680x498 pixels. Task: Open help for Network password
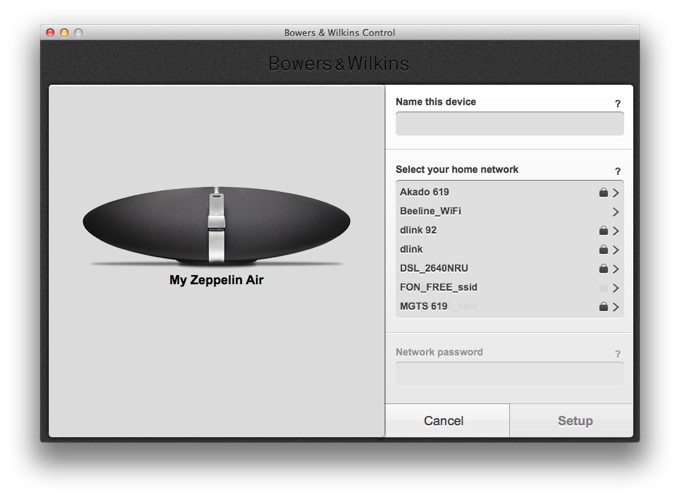pyautogui.click(x=618, y=354)
